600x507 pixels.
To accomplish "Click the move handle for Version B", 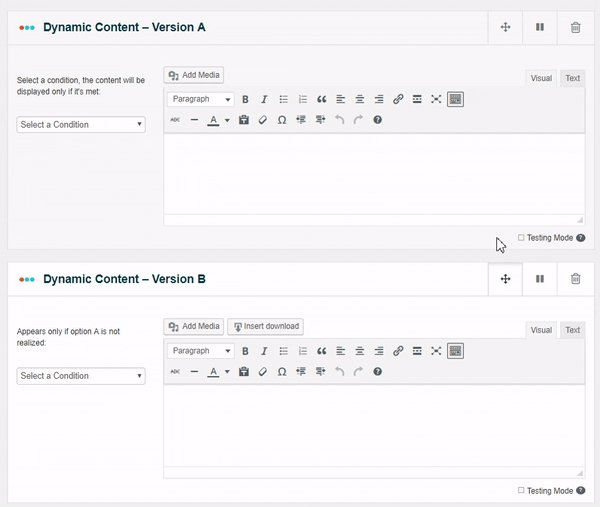I will coord(505,279).
